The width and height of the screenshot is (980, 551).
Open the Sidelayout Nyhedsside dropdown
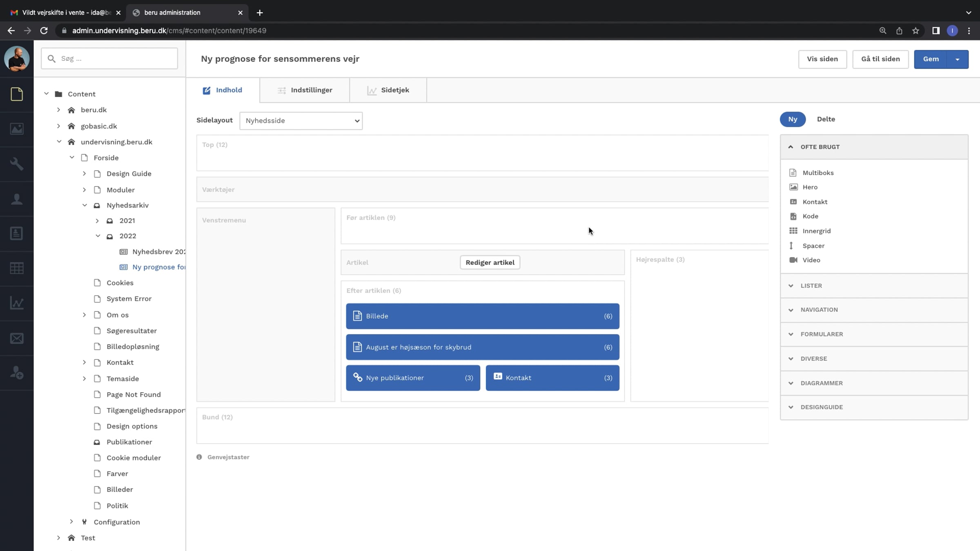[x=301, y=121]
